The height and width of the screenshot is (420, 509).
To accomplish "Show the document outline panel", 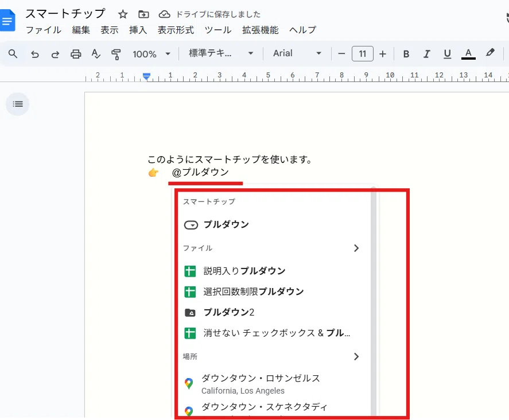I will [18, 104].
